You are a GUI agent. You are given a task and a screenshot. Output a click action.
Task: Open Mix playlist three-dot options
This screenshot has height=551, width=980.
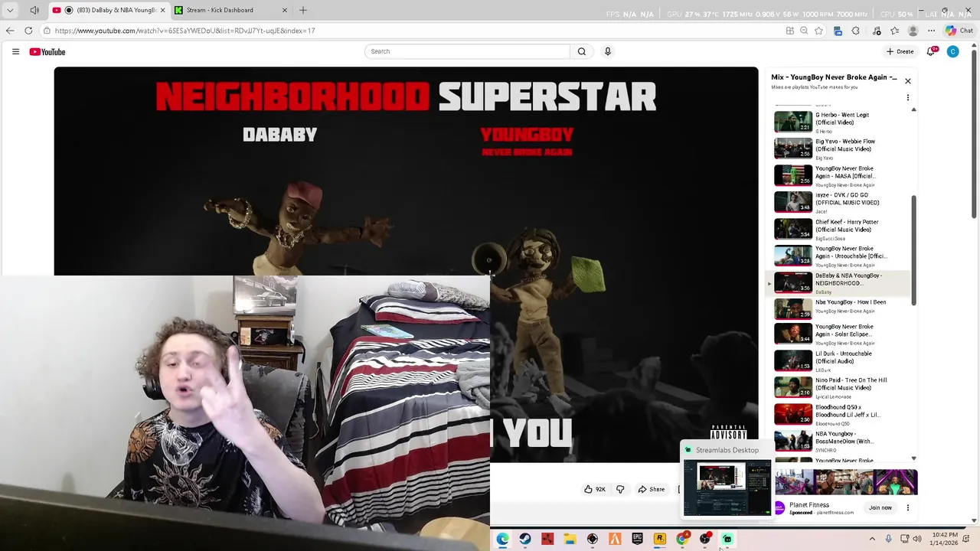(x=908, y=98)
